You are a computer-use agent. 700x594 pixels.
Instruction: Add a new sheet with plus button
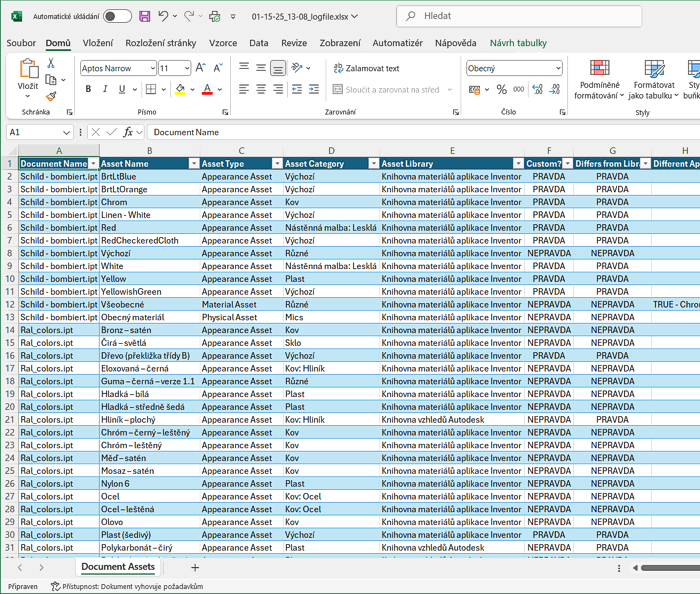point(195,567)
